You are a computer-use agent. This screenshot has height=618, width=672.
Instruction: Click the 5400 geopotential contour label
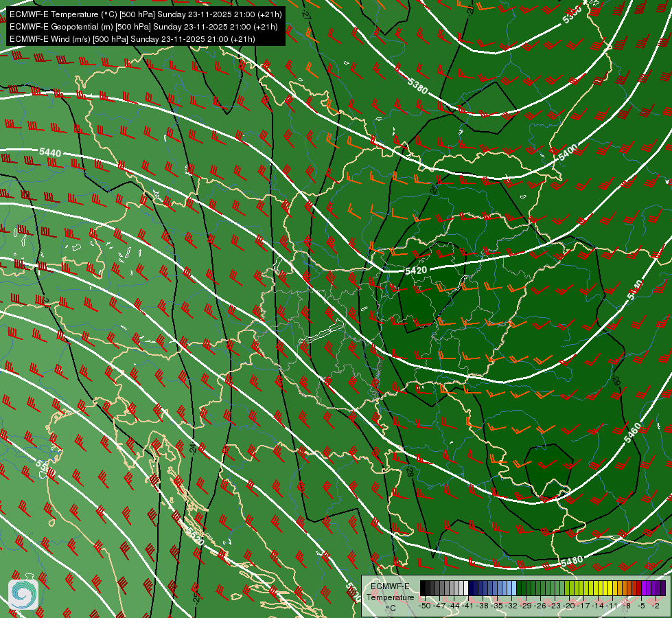[568, 152]
